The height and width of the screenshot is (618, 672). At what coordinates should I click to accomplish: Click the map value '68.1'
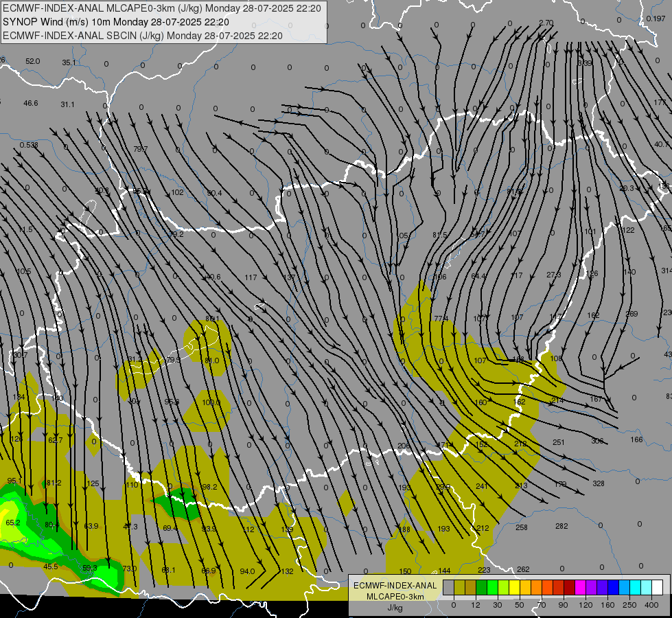(x=168, y=570)
